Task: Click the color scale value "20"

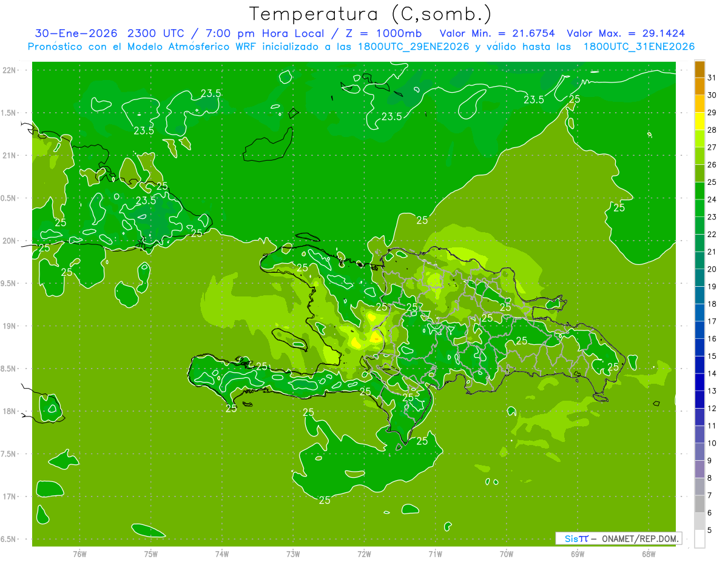Action: [x=712, y=269]
